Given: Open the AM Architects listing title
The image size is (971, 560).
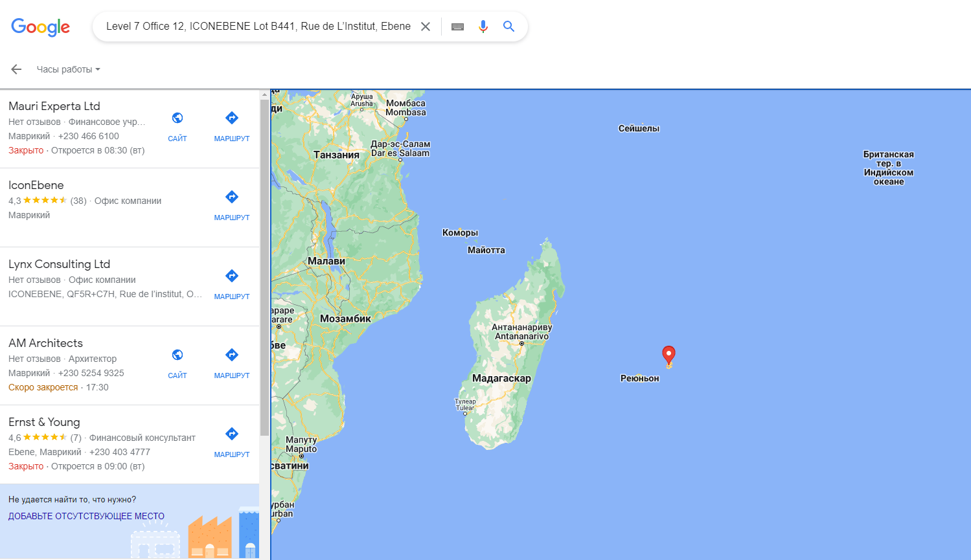Looking at the screenshot, I should (x=46, y=343).
